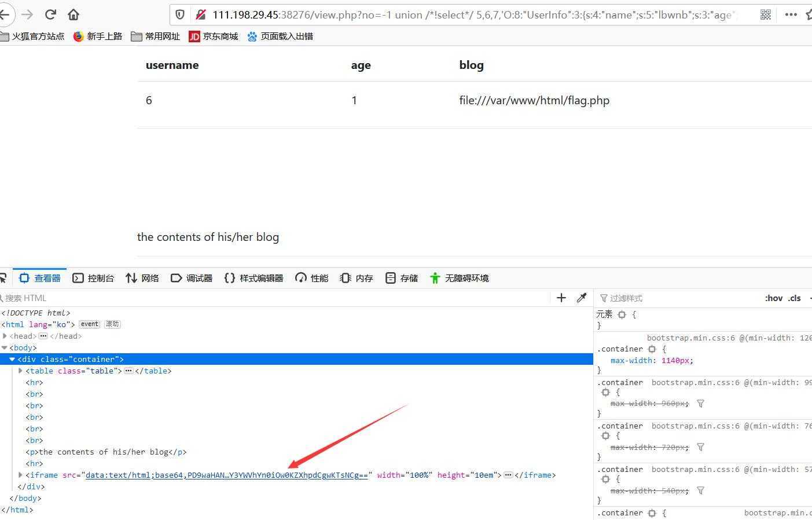Reload the page with the refresh button
The width and height of the screenshot is (812, 520).
click(50, 14)
